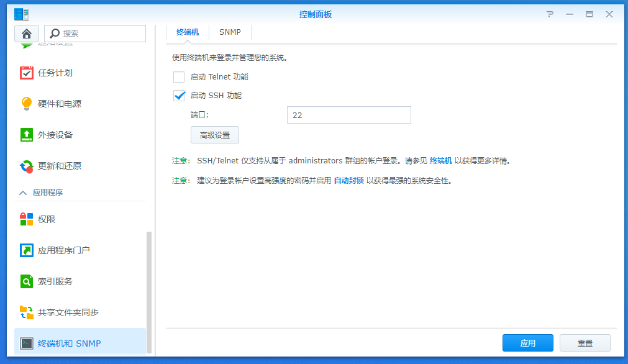The height and width of the screenshot is (364, 628).
Task: Open Task Scheduler calendar icon
Action: click(27, 73)
